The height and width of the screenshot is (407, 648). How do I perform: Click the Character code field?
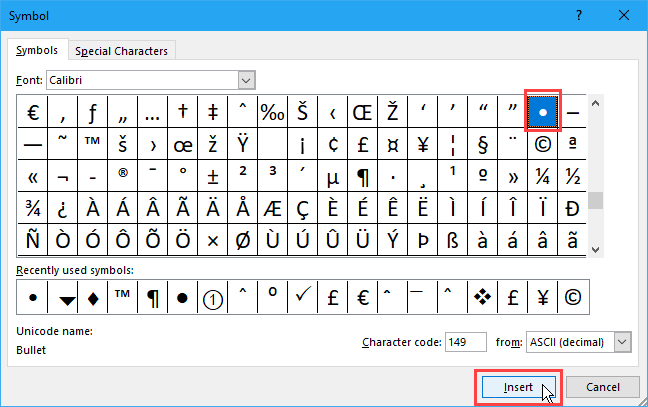click(466, 342)
